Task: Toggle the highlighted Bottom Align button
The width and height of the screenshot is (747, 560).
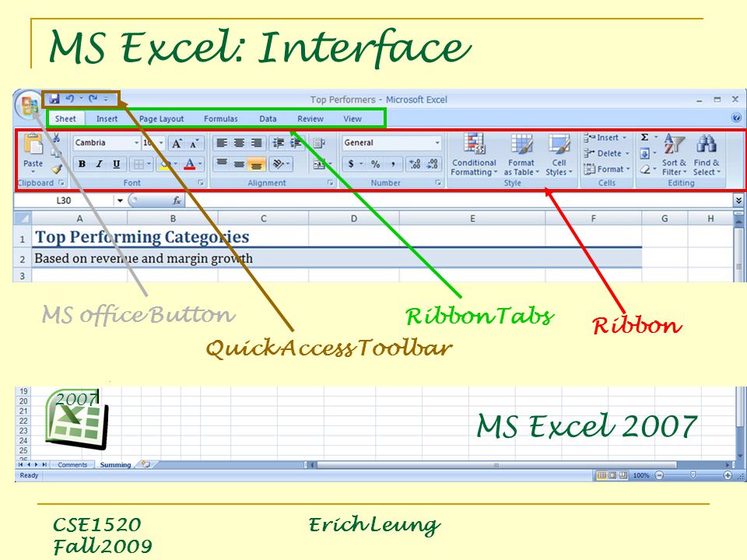Action: point(256,164)
